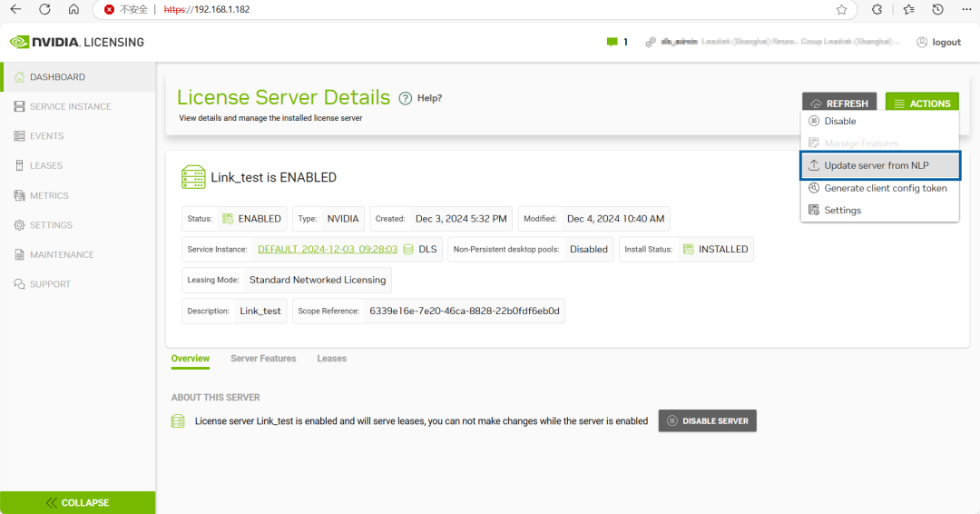Open Service Instance in sidebar

pos(78,106)
